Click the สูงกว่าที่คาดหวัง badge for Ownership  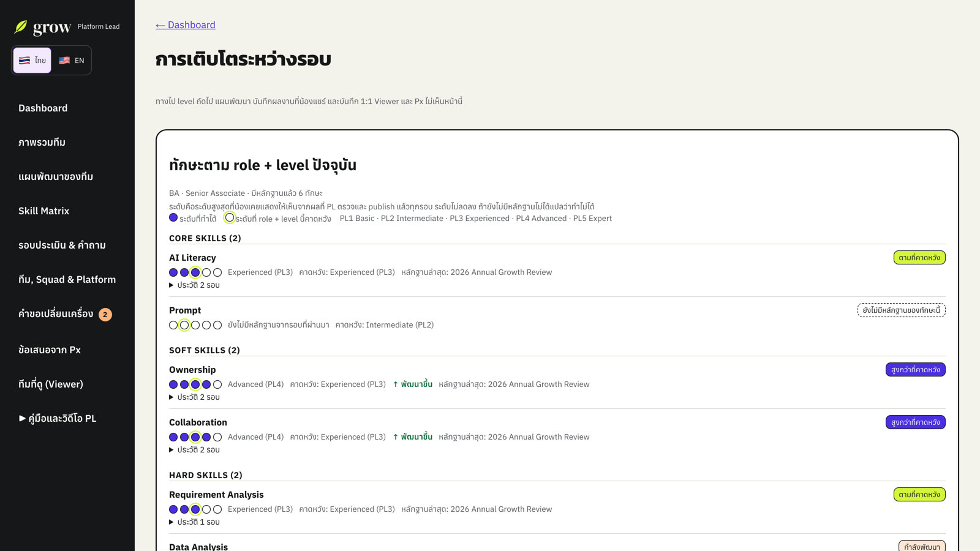[916, 370]
